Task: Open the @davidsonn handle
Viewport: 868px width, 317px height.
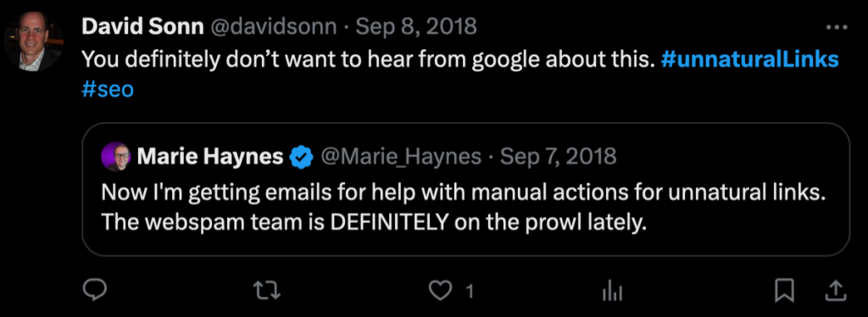Action: click(272, 26)
